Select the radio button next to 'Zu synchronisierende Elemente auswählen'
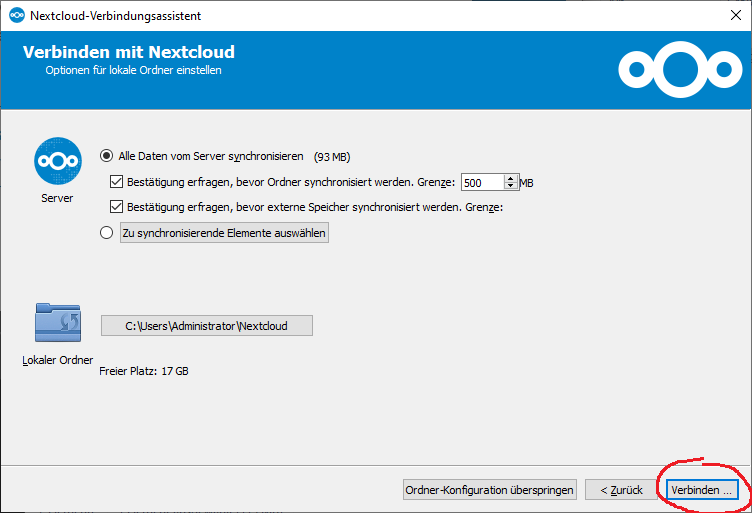752x513 pixels. point(106,233)
